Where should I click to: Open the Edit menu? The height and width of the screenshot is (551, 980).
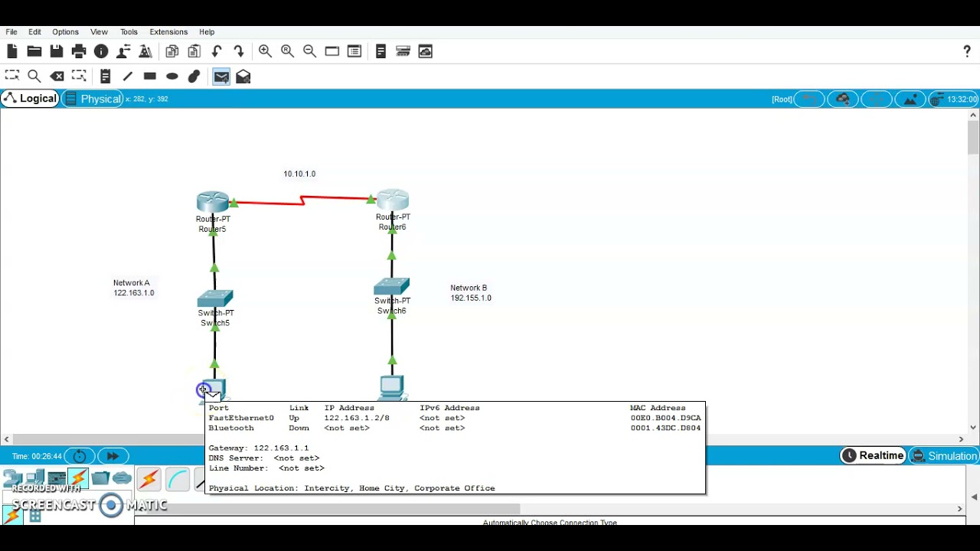34,32
